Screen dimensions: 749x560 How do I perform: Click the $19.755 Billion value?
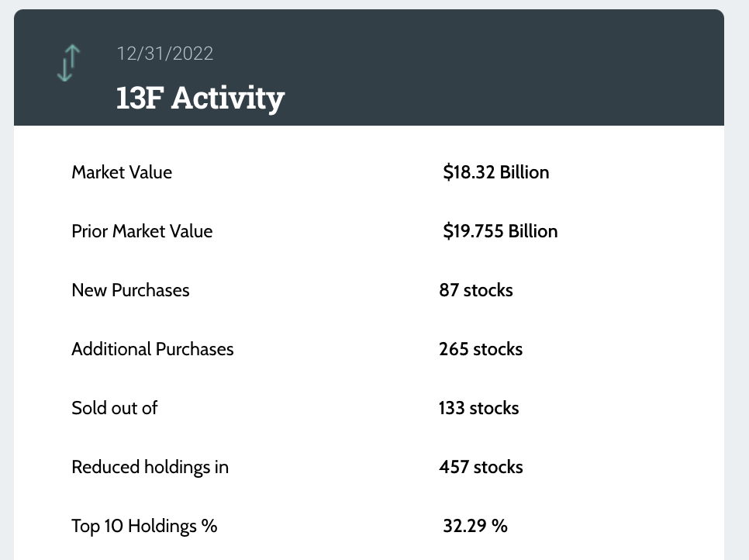pos(500,231)
